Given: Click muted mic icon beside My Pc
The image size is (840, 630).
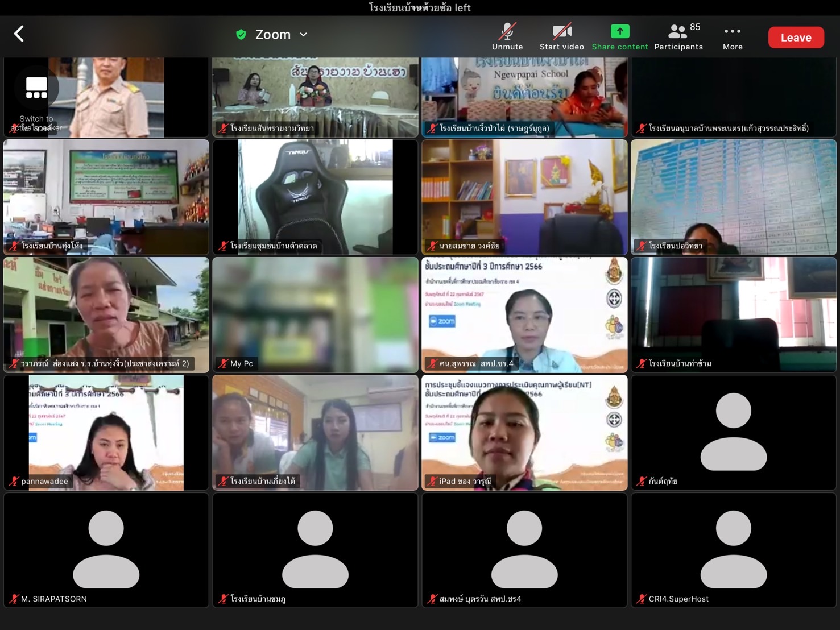Looking at the screenshot, I should pos(224,363).
